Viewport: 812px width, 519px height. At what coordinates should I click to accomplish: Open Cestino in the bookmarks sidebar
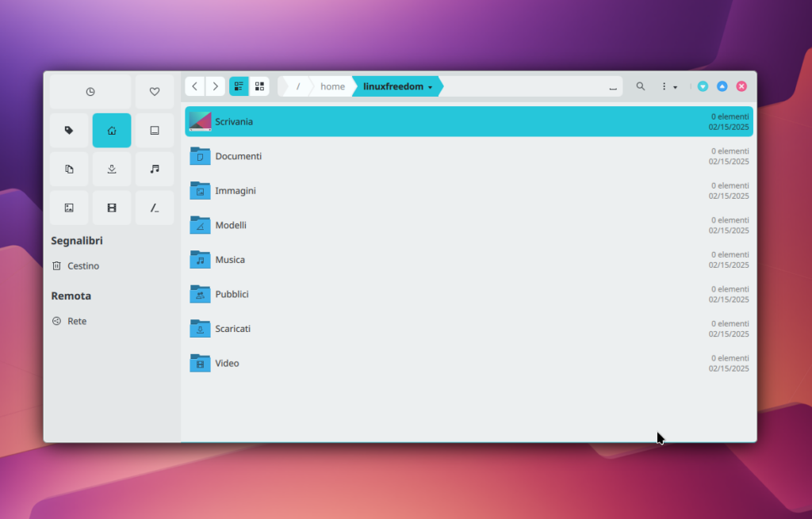point(82,266)
